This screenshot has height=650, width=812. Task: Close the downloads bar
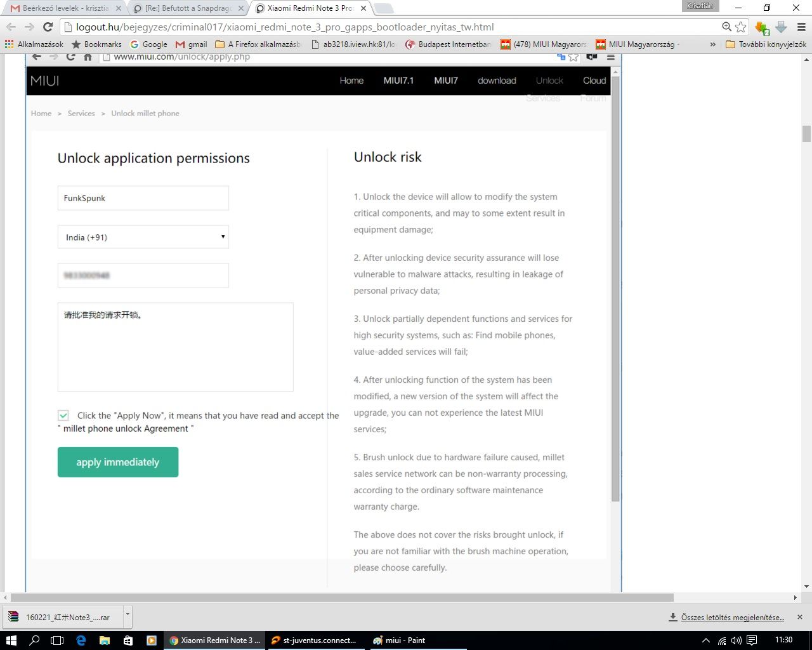pyautogui.click(x=800, y=617)
